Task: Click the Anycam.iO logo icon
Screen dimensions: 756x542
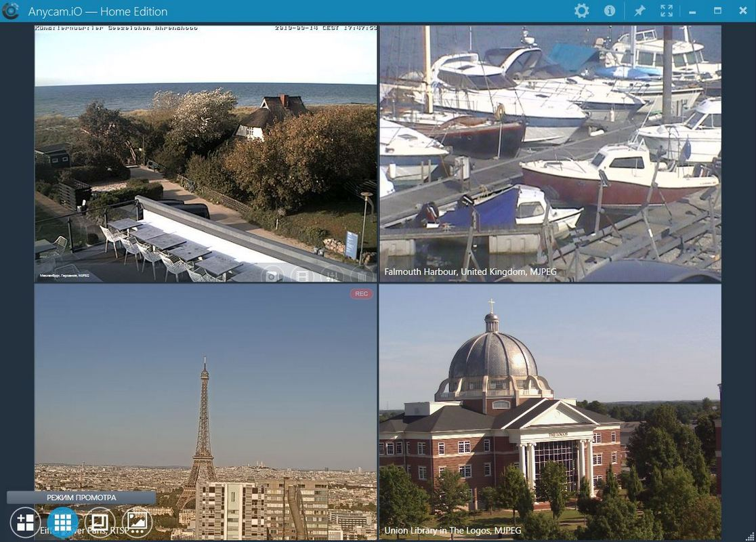Action: (10, 11)
